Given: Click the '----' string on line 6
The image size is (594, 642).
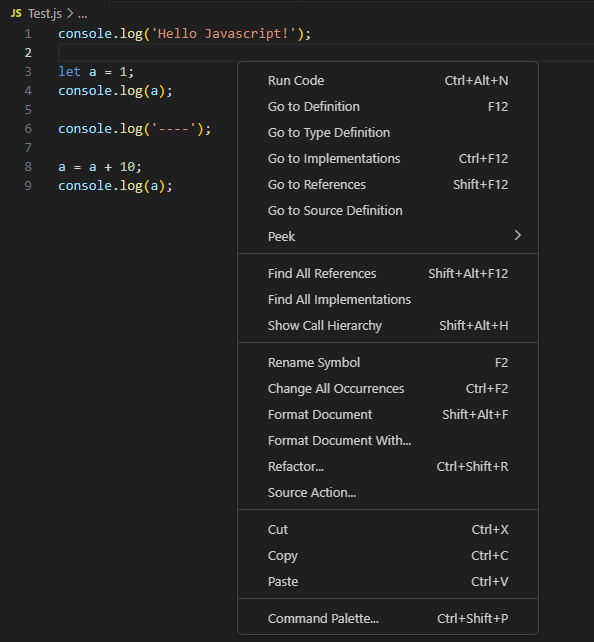Looking at the screenshot, I should [x=174, y=129].
